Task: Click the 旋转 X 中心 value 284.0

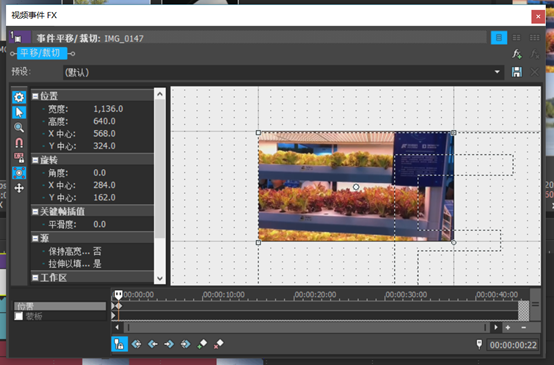Action: coord(104,185)
